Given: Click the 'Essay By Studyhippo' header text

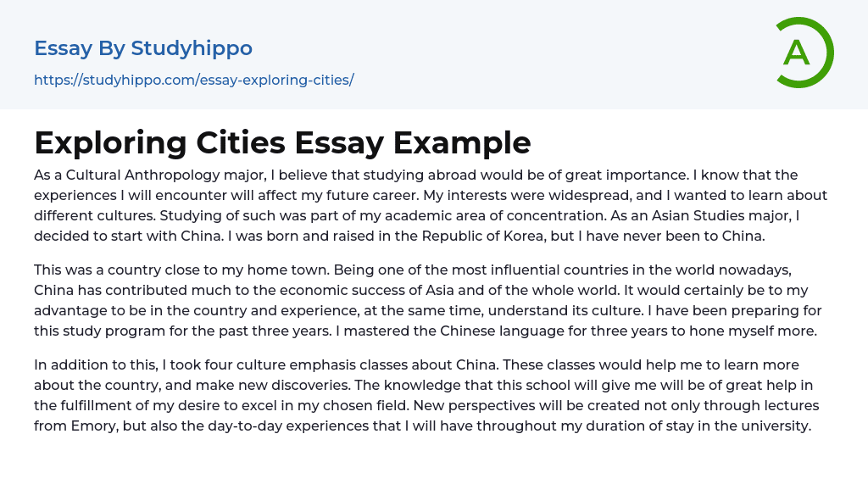Looking at the screenshot, I should [143, 48].
